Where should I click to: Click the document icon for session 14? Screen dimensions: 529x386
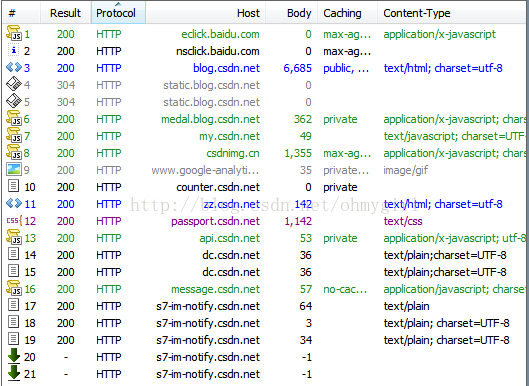(13, 254)
